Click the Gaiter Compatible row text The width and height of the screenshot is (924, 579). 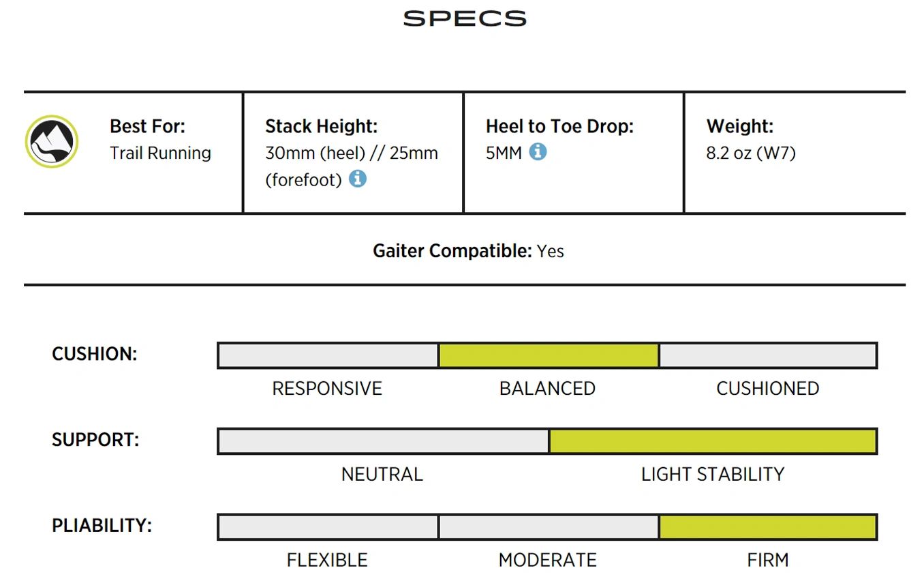click(x=468, y=251)
